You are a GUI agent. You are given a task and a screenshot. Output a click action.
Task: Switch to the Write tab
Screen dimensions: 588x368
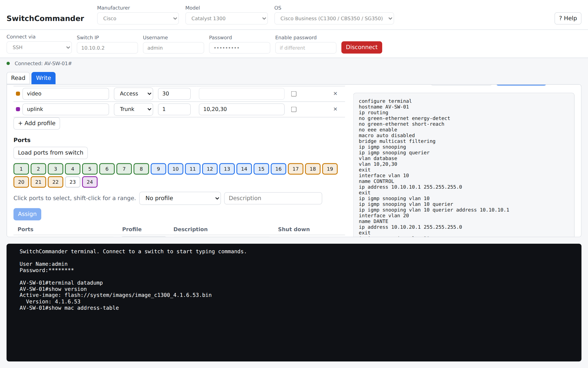[44, 78]
